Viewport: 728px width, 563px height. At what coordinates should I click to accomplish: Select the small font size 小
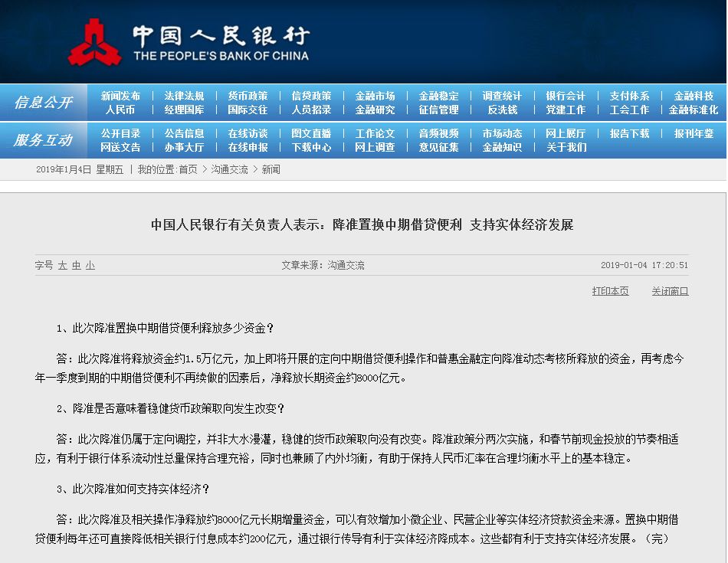point(90,265)
